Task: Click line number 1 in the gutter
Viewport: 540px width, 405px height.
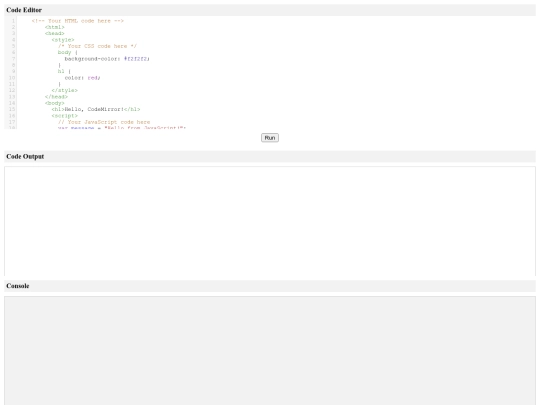Action: click(13, 21)
